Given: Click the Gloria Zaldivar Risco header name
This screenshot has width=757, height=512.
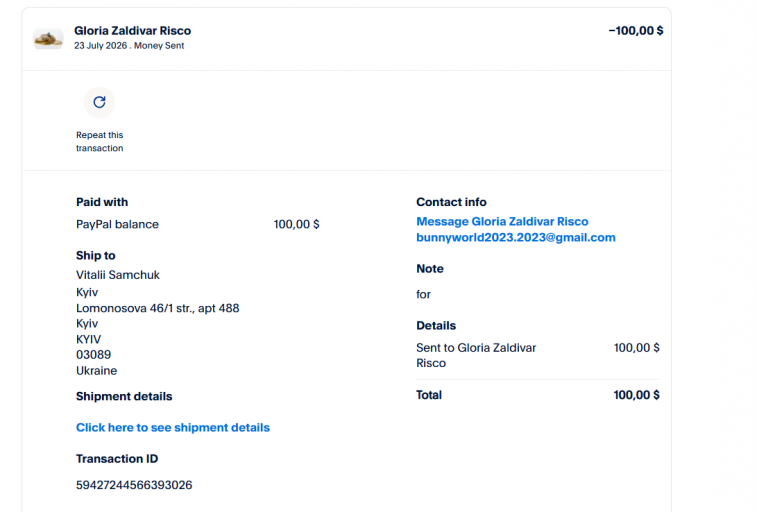Looking at the screenshot, I should (132, 30).
